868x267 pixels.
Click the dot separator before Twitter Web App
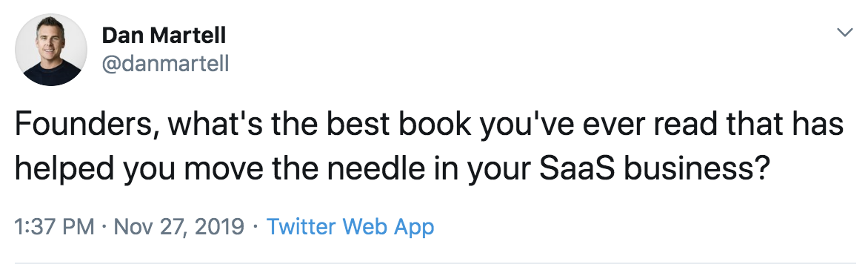tap(256, 227)
